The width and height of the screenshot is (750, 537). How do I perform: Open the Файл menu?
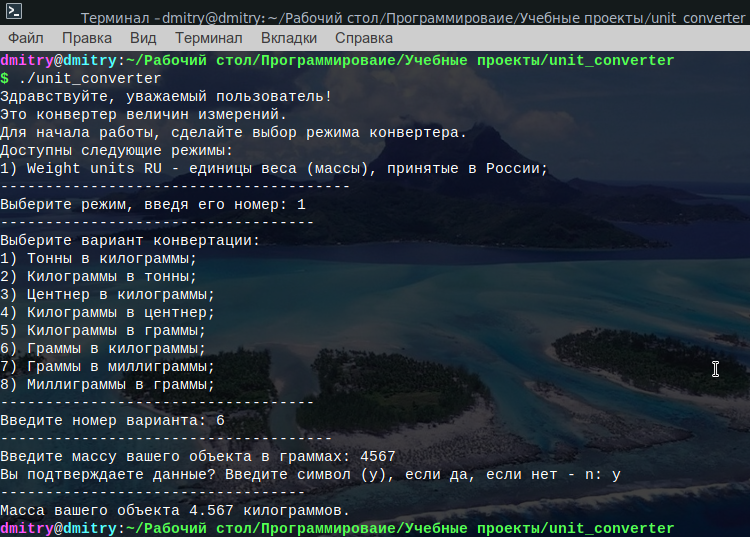click(26, 38)
